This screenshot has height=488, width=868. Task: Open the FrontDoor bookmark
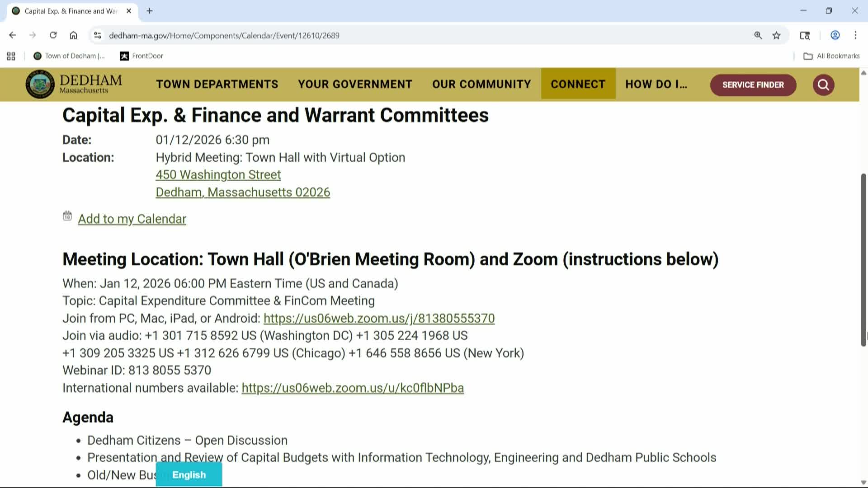(x=141, y=56)
